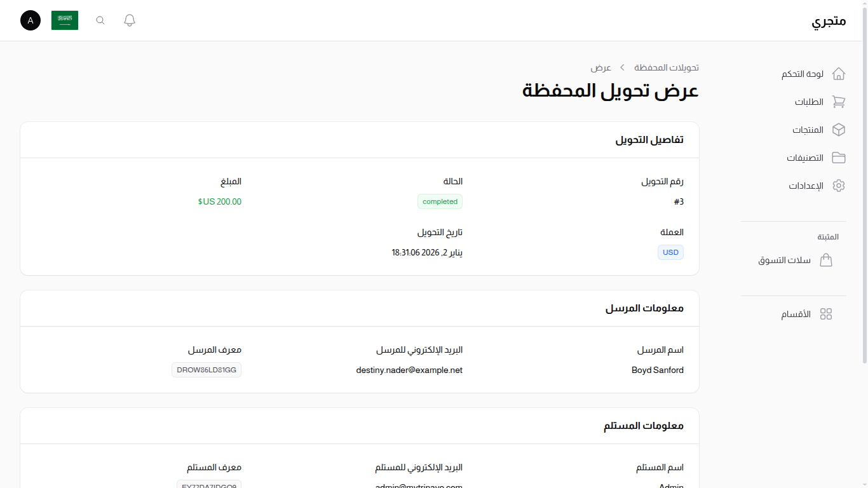Open the المنتجات products icon
Screen dimensions: 868x488
pos(839,130)
